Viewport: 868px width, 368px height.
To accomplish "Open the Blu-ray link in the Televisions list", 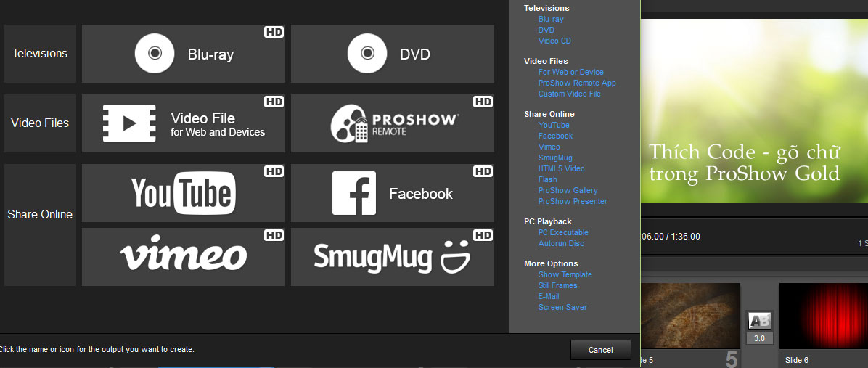I will point(551,19).
